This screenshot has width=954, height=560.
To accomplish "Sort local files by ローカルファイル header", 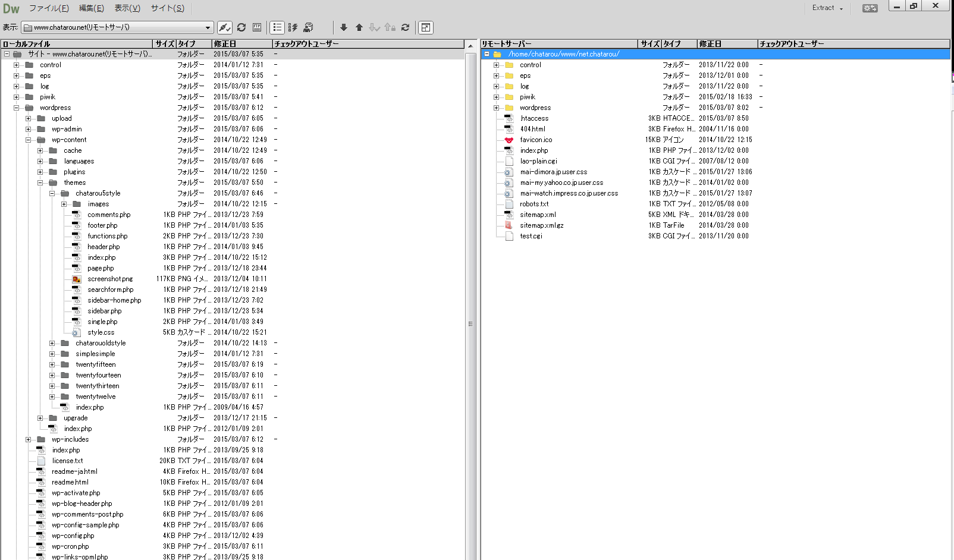I will coord(77,44).
